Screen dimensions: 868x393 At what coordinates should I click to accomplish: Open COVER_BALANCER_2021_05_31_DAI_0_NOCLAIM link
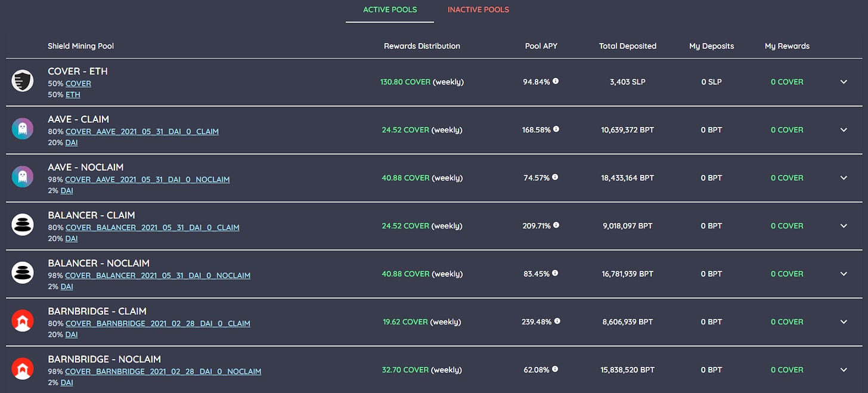[157, 276]
